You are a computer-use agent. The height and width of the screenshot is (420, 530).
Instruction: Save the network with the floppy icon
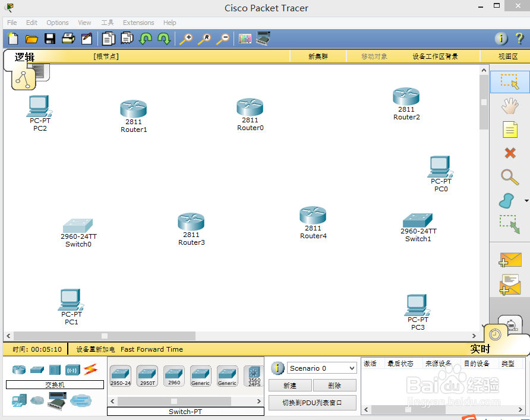click(50, 39)
